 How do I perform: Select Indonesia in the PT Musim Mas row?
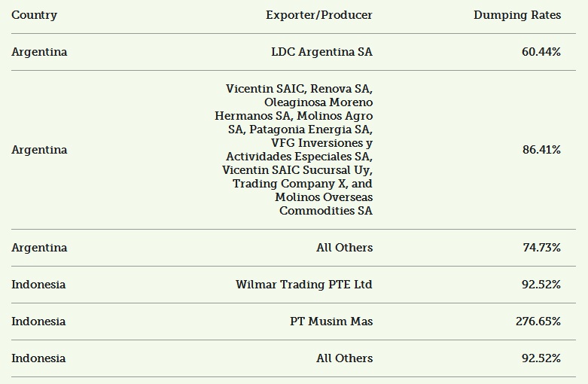pos(38,322)
